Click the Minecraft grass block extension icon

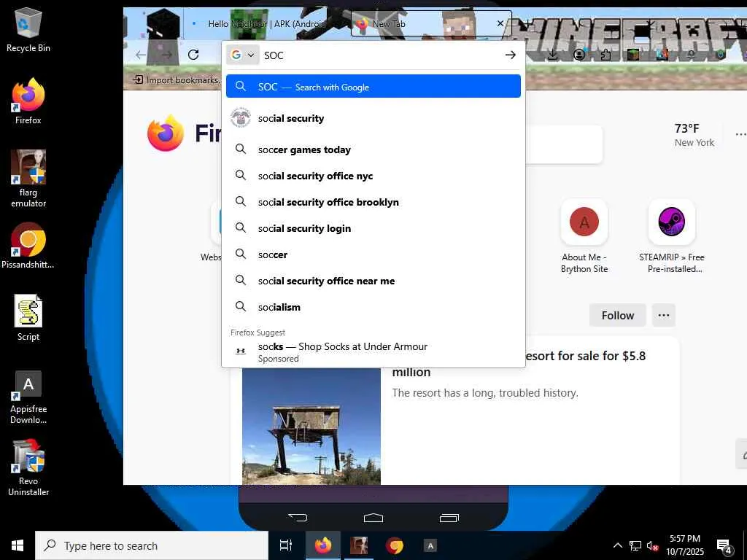[x=632, y=55]
